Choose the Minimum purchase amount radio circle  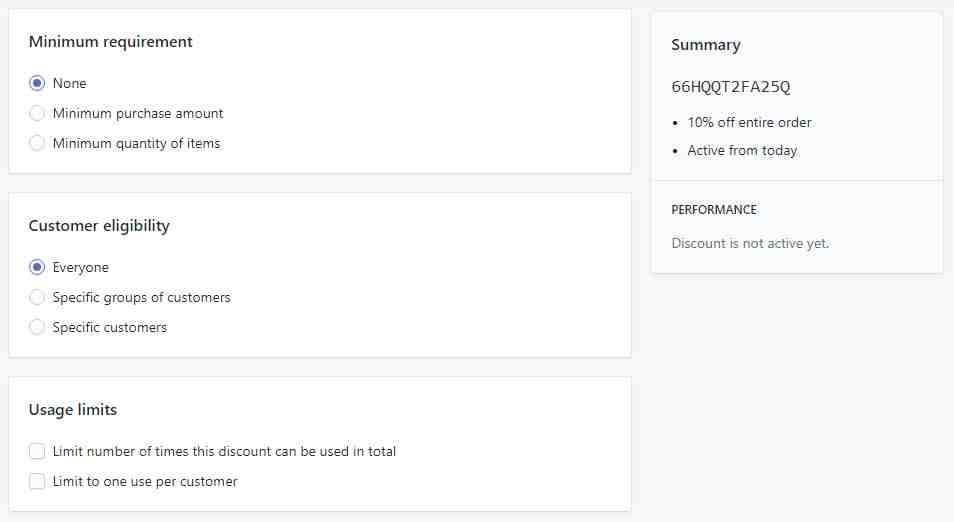click(x=37, y=114)
